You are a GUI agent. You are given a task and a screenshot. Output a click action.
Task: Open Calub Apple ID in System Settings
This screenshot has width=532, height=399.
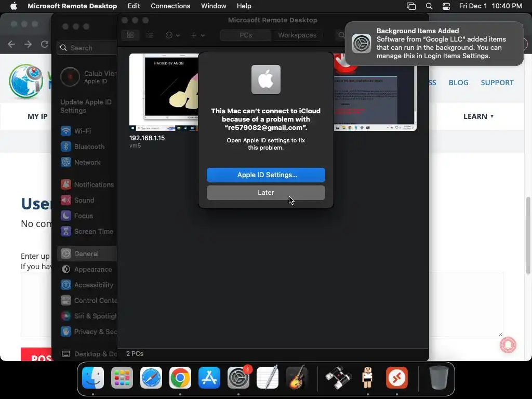pyautogui.click(x=88, y=77)
